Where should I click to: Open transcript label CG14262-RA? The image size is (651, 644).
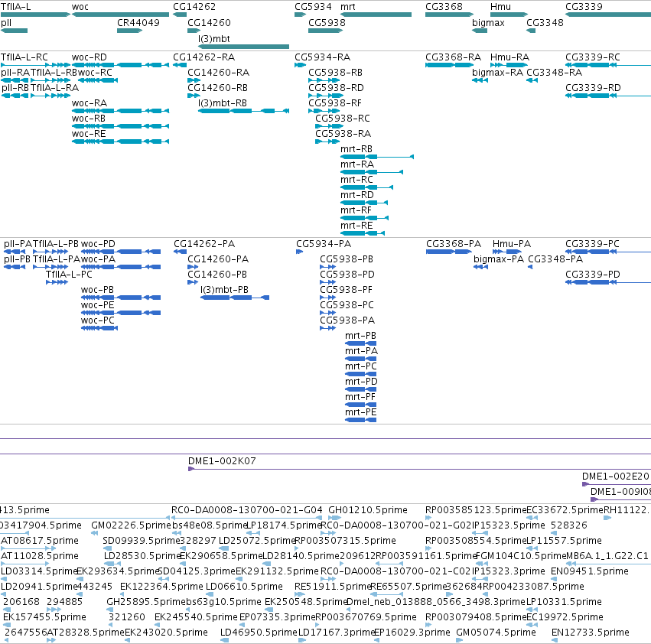[x=203, y=57]
